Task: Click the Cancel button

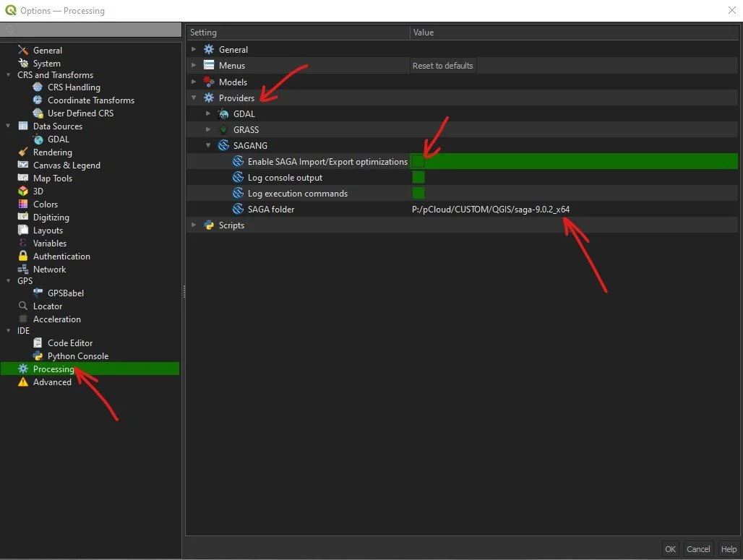Action: (x=698, y=549)
